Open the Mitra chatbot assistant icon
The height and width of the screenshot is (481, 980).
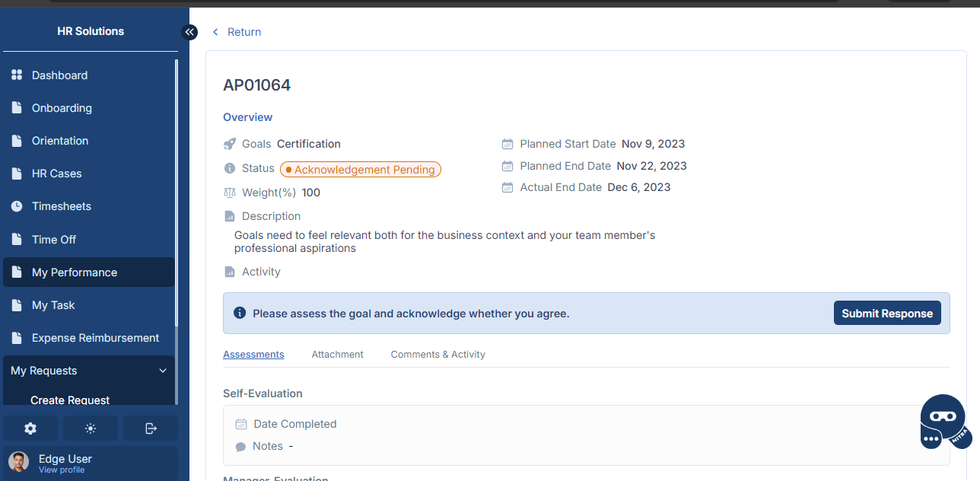pyautogui.click(x=942, y=421)
